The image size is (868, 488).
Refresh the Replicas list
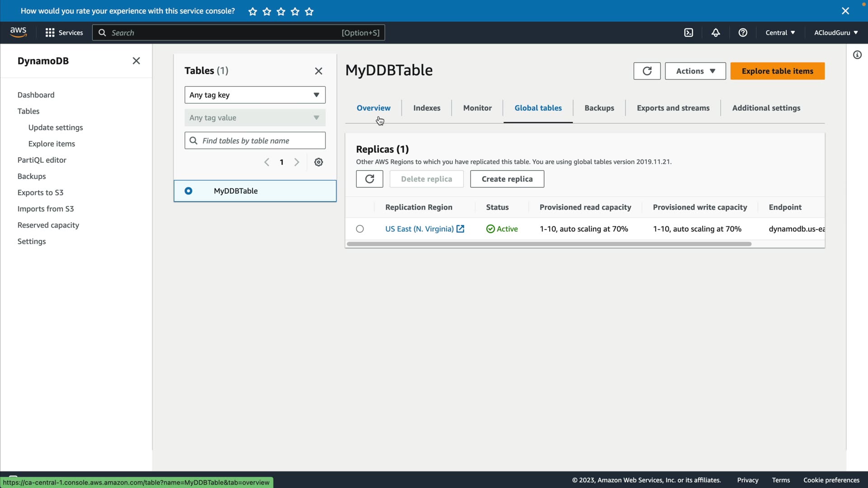(x=369, y=179)
